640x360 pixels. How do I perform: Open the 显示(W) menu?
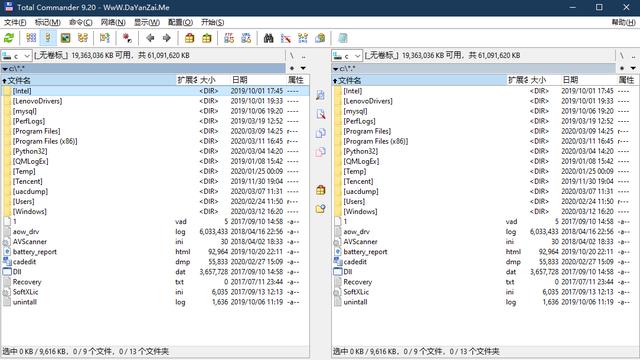[x=147, y=22]
